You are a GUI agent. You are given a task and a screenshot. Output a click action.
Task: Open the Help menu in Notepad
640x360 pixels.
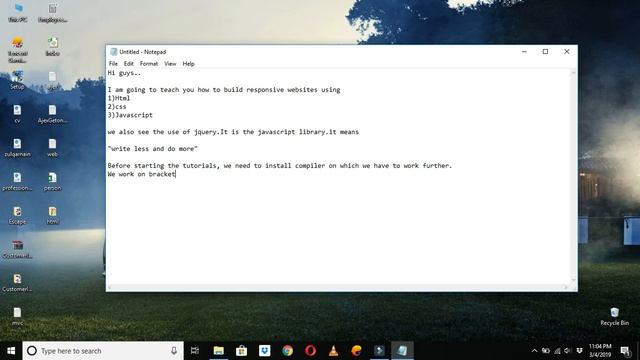point(188,64)
